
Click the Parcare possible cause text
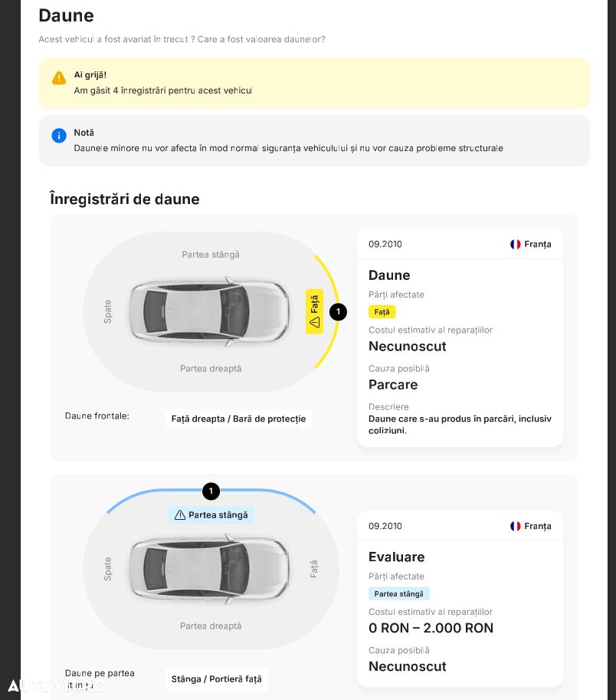393,384
